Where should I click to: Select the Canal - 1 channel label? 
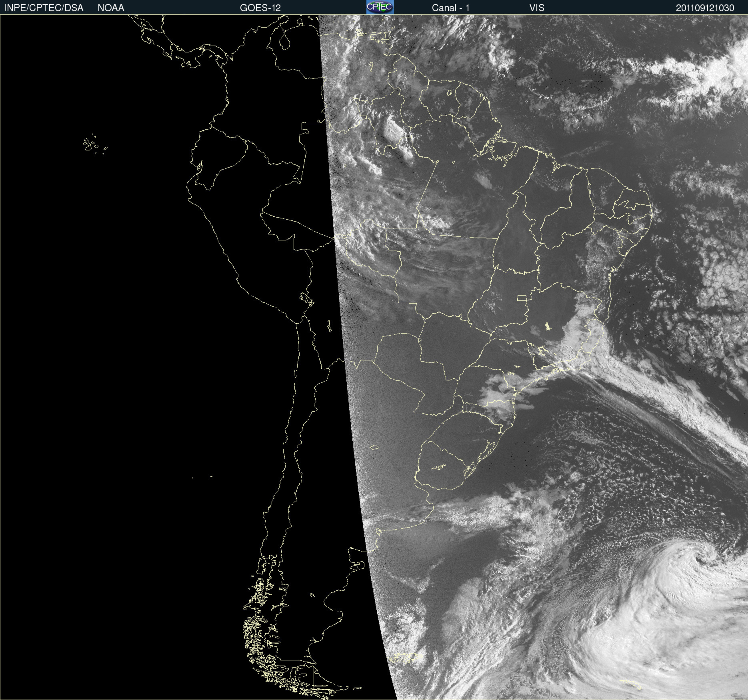click(x=450, y=8)
